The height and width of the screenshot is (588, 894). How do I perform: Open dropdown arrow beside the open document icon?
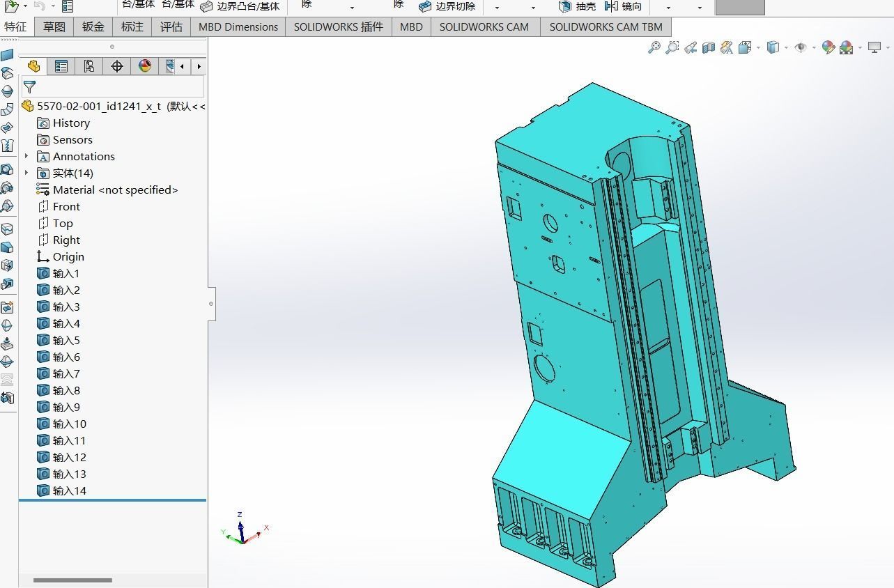tap(25, 6)
